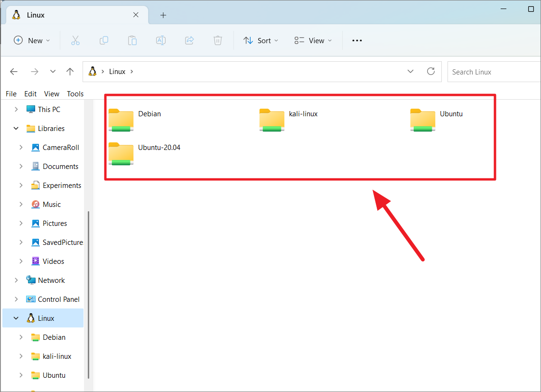Select Debian under Linux in sidebar
Screen dimensions: 541x392
(x=54, y=337)
